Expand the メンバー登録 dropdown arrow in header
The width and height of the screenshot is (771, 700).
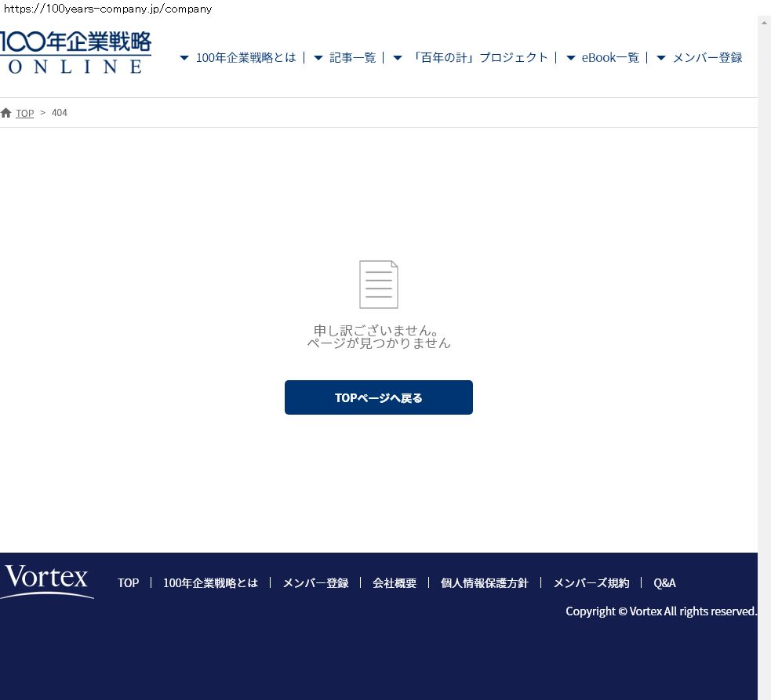[x=661, y=58]
